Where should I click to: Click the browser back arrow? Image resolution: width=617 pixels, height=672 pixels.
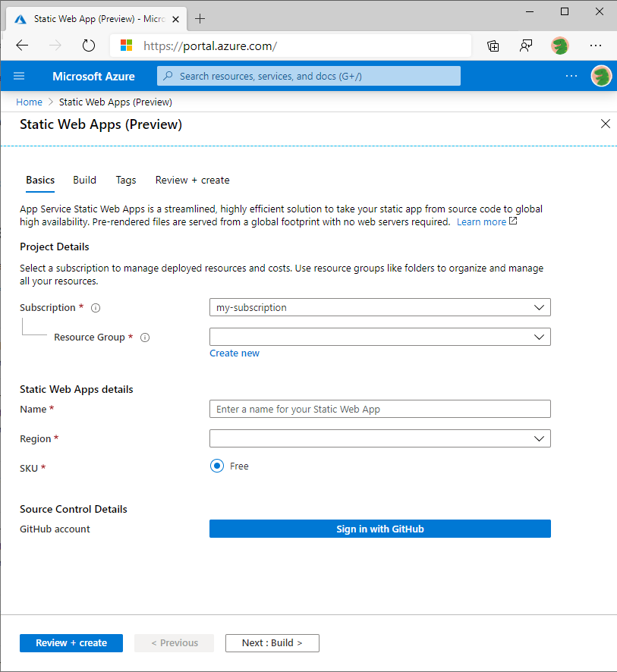(22, 46)
